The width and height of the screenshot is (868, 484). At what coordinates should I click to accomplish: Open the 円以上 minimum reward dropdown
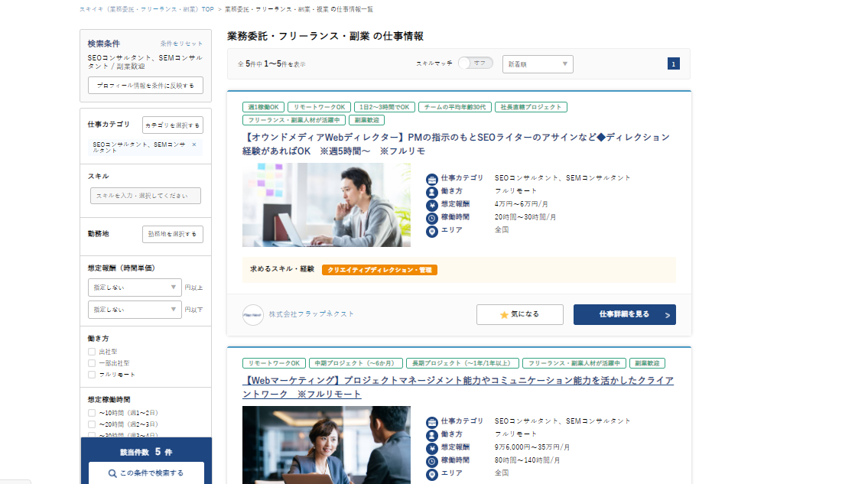coord(135,287)
